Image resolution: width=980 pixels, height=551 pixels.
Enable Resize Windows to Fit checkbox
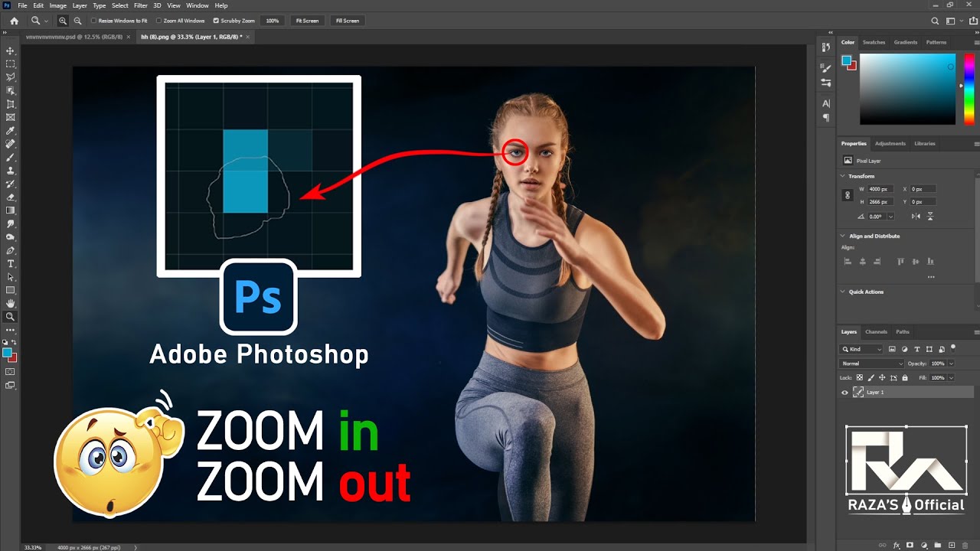tap(93, 21)
